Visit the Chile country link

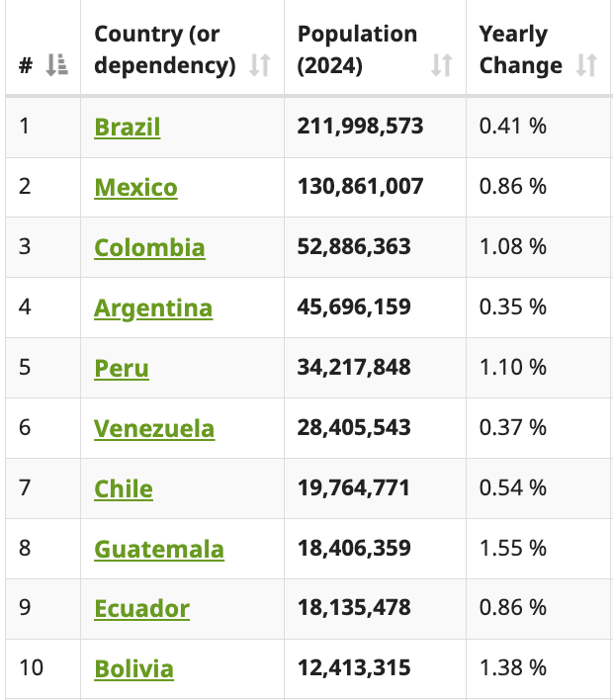tap(124, 489)
